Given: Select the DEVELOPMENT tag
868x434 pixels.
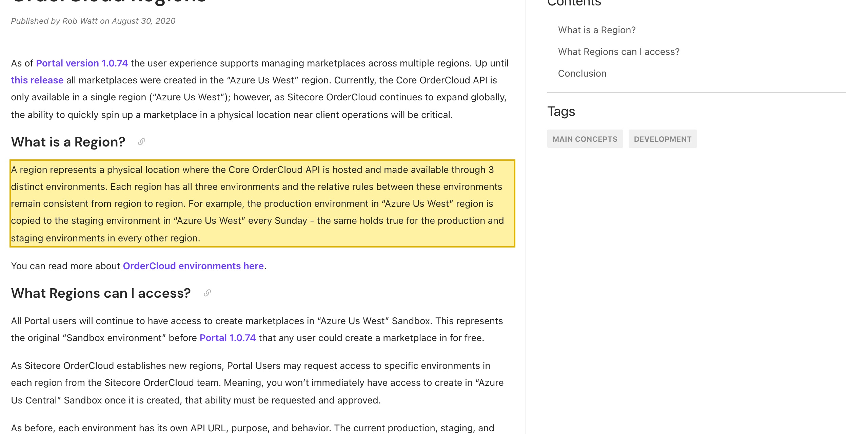Looking at the screenshot, I should (663, 139).
